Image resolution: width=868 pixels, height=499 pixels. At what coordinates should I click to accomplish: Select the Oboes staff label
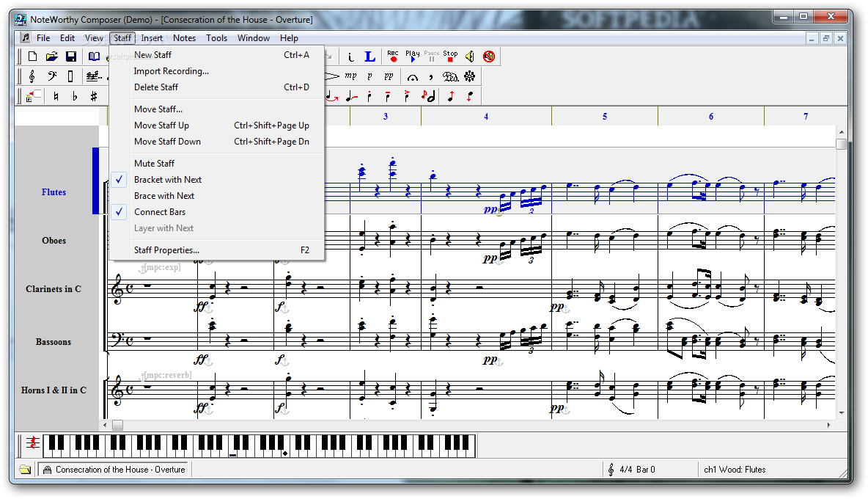pyautogui.click(x=54, y=241)
